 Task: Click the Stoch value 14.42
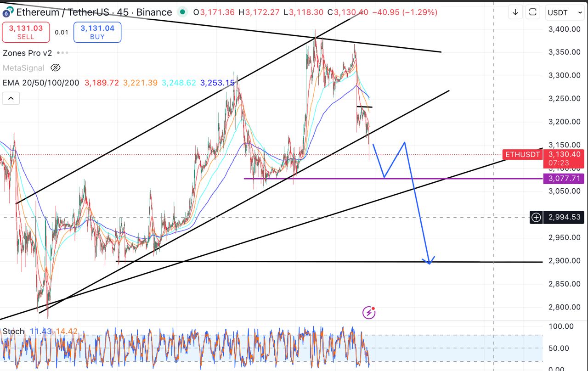pos(67,331)
